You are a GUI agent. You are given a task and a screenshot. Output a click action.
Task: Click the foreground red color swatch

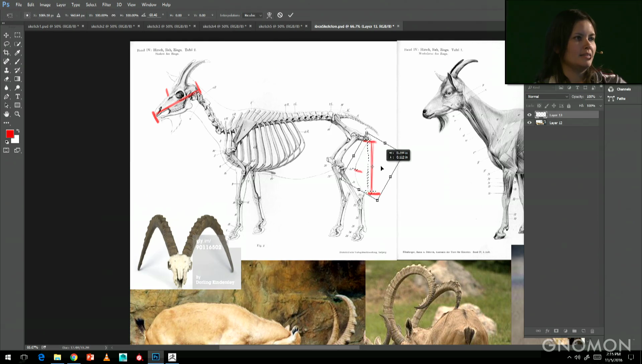pyautogui.click(x=9, y=134)
